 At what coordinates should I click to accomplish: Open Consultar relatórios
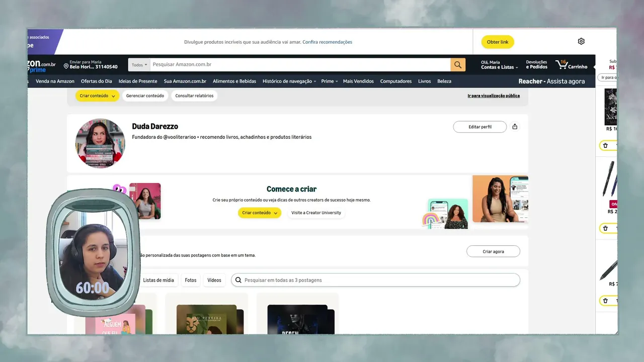click(194, 96)
